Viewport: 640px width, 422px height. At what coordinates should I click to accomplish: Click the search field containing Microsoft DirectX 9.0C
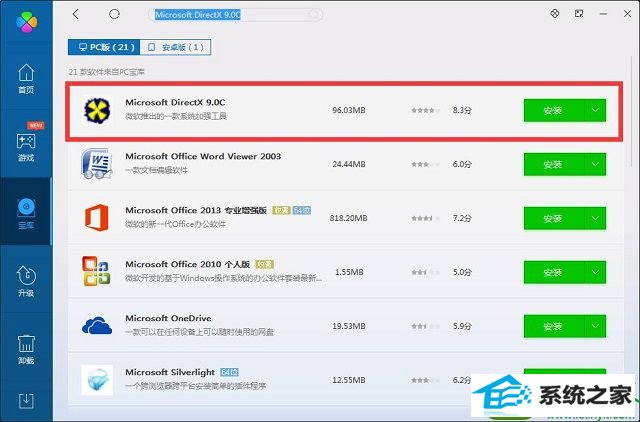(x=236, y=15)
